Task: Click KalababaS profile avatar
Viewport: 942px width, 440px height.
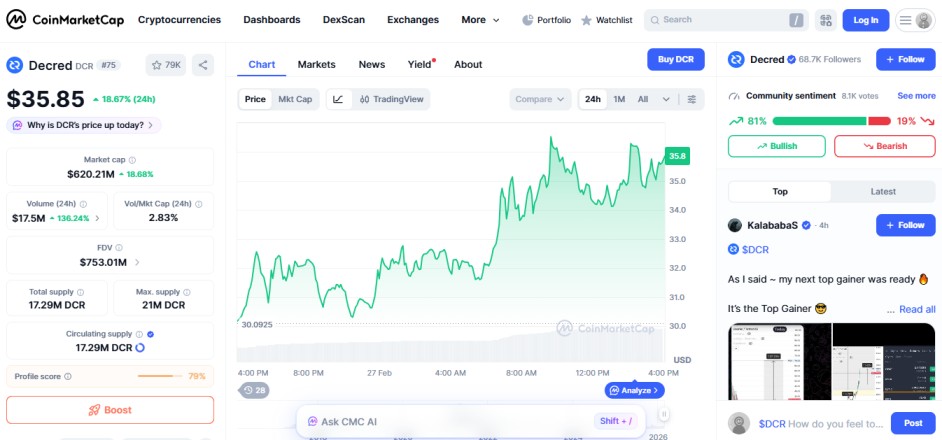Action: coord(735,225)
